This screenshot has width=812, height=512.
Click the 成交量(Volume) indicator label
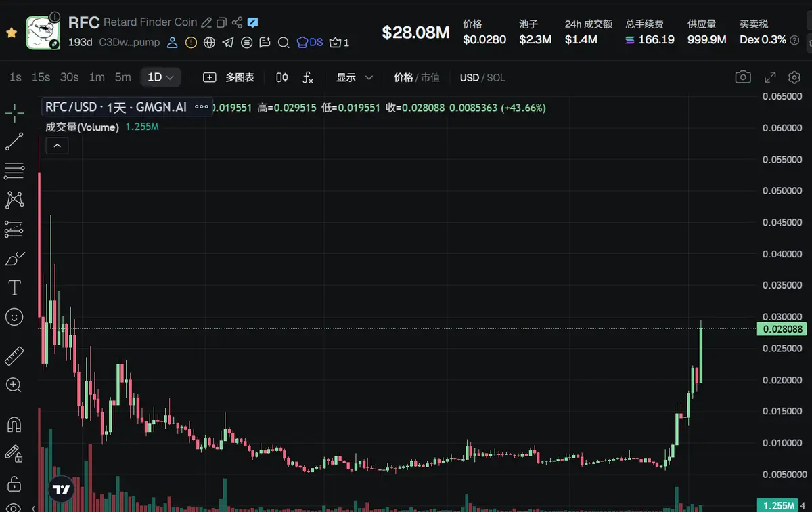tap(82, 127)
